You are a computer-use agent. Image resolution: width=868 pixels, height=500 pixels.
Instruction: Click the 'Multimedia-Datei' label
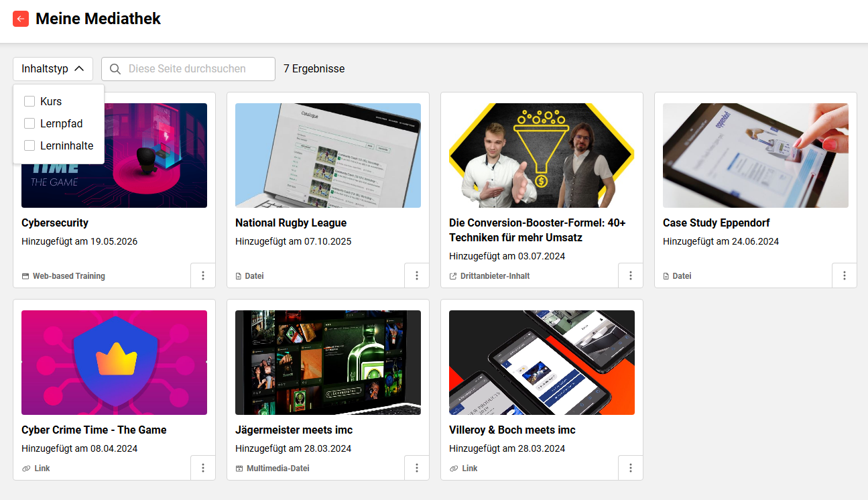[x=278, y=468]
